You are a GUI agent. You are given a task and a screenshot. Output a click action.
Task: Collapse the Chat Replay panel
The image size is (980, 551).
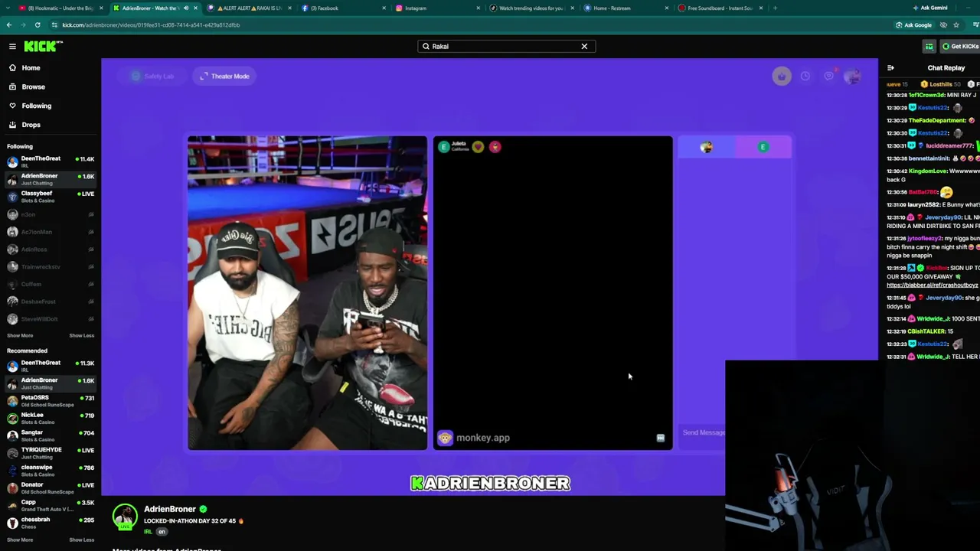pos(890,67)
